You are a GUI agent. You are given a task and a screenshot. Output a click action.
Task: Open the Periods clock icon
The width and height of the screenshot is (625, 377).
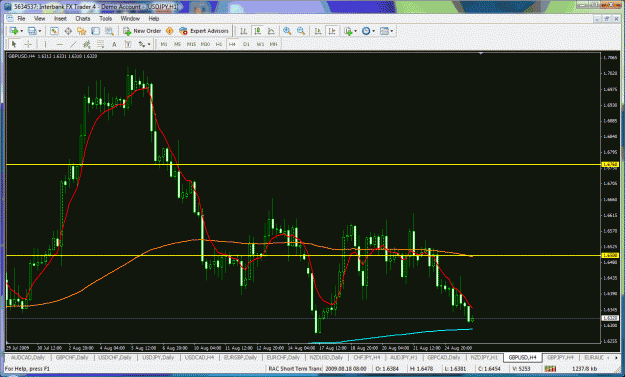click(x=366, y=31)
